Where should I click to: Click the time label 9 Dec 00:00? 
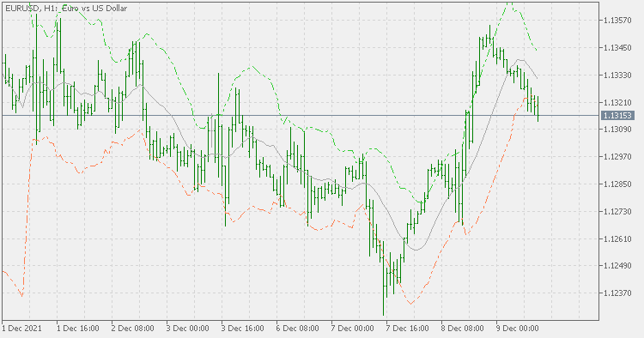tap(517, 329)
